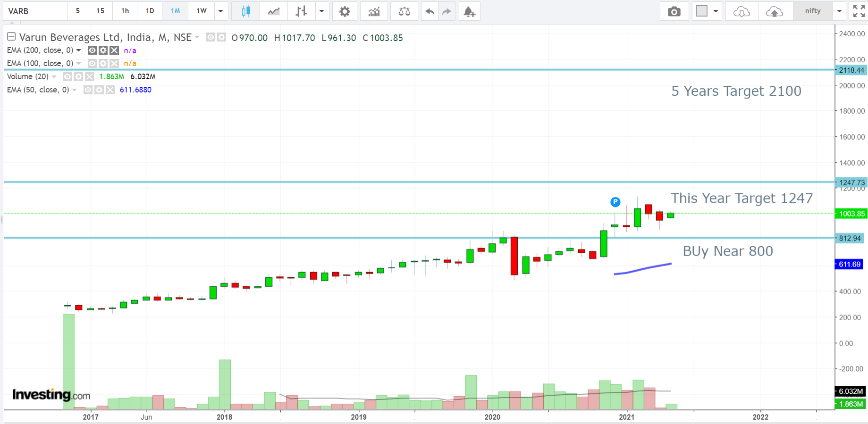Toggle visibility of Varun Beverages series
Screen dimensions: 868x424
[211, 37]
